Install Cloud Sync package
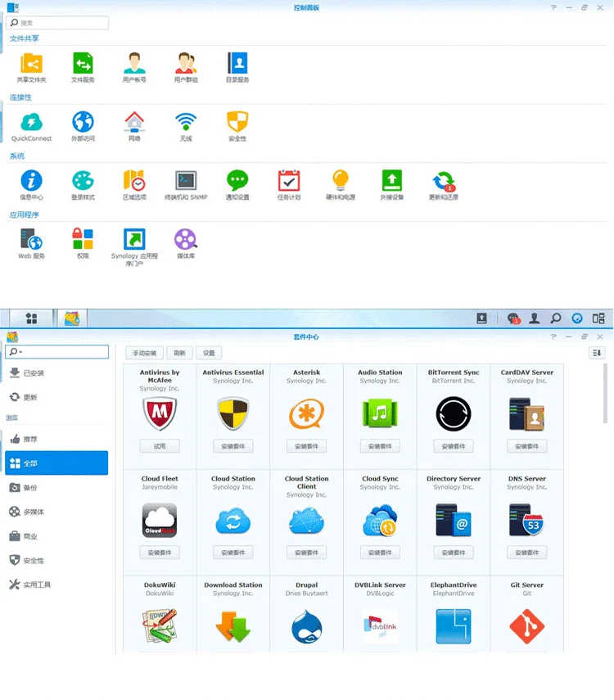This screenshot has height=700, width=614. click(x=380, y=553)
